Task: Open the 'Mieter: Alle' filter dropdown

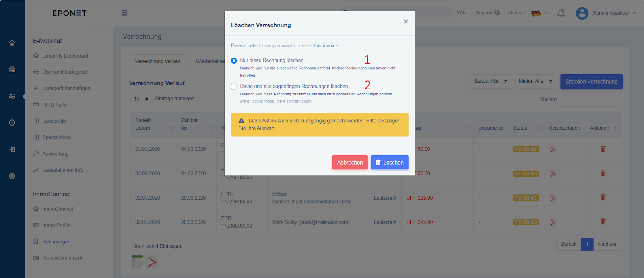Action: click(x=536, y=81)
